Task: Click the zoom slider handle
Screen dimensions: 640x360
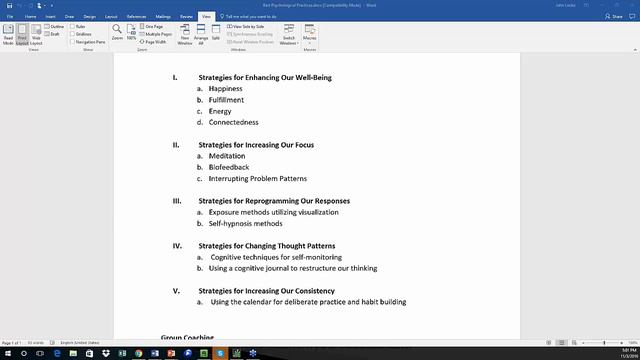Action: [x=604, y=343]
